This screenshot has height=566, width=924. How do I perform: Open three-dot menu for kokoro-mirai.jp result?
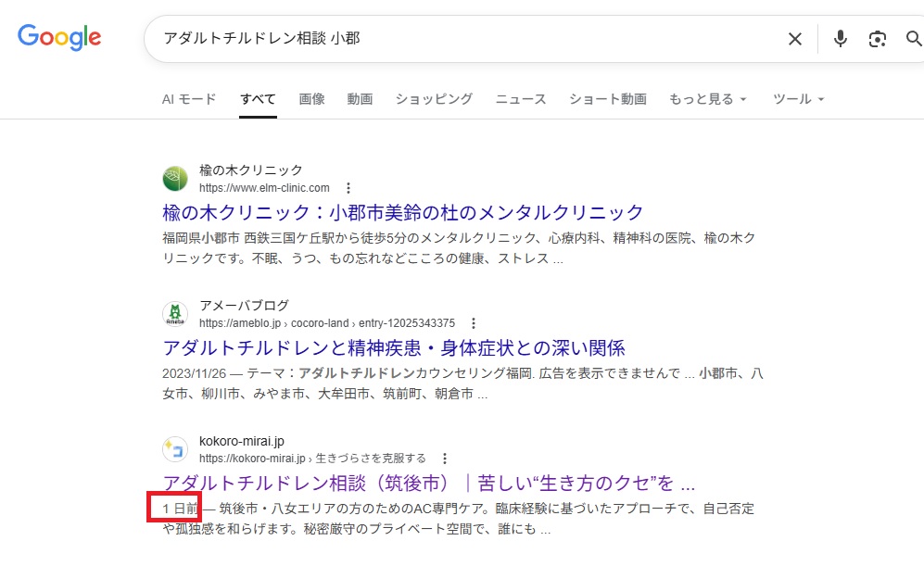(445, 459)
